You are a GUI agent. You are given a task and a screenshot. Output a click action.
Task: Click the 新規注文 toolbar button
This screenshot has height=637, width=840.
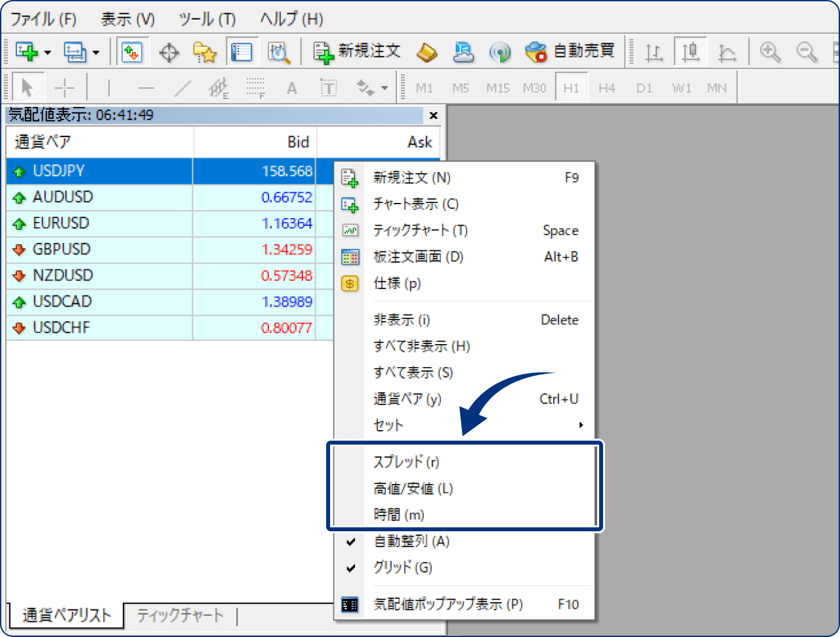[357, 51]
